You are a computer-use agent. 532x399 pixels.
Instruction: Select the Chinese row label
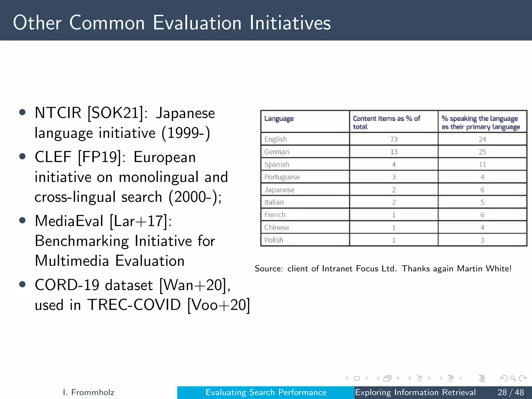pos(277,228)
